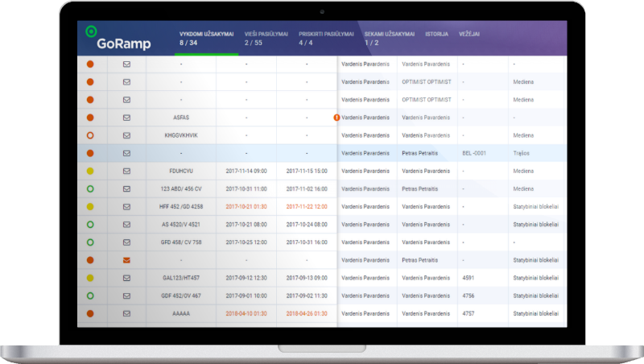Click the yellow status dot for FDUHCYU
644x364 pixels.
90,171
